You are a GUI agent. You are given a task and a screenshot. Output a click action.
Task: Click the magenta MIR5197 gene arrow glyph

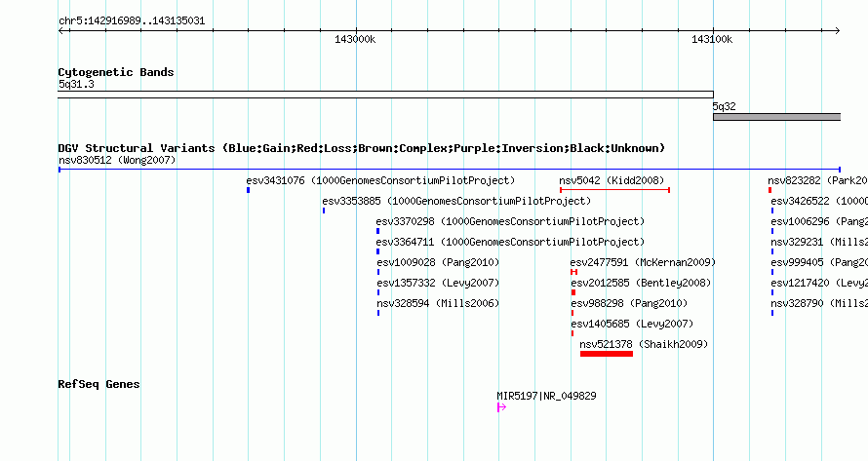(501, 407)
